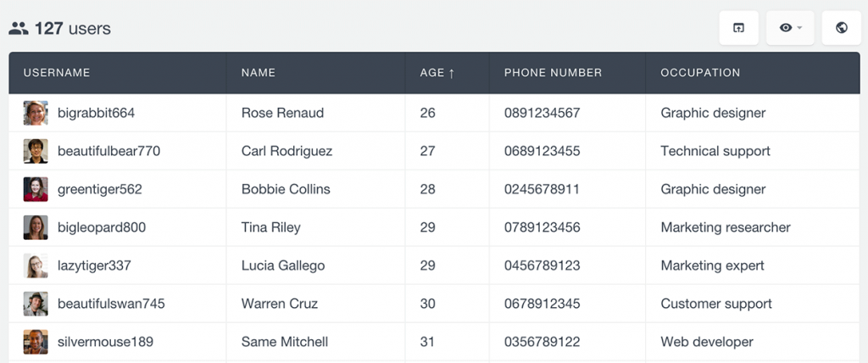Open the lazytiger337 profile photo

(x=36, y=265)
